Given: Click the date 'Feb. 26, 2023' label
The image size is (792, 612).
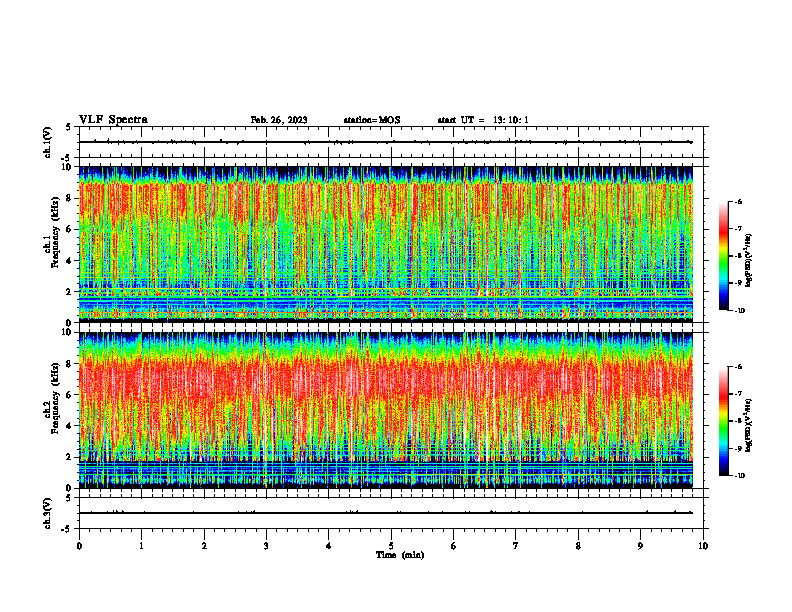Looking at the screenshot, I should coord(279,120).
